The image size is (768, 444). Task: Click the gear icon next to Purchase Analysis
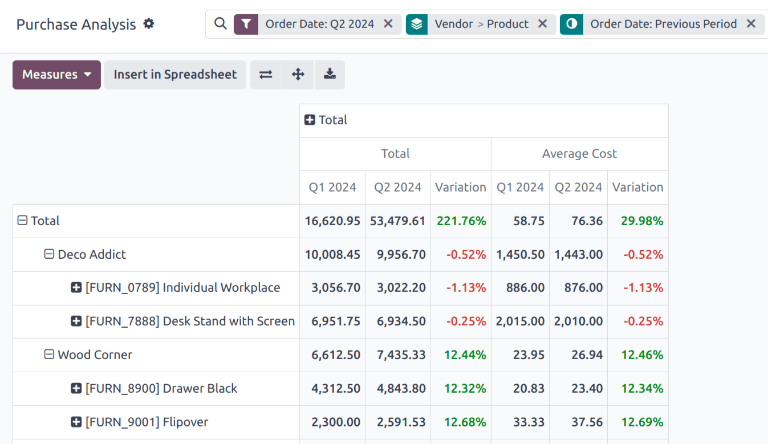click(149, 23)
